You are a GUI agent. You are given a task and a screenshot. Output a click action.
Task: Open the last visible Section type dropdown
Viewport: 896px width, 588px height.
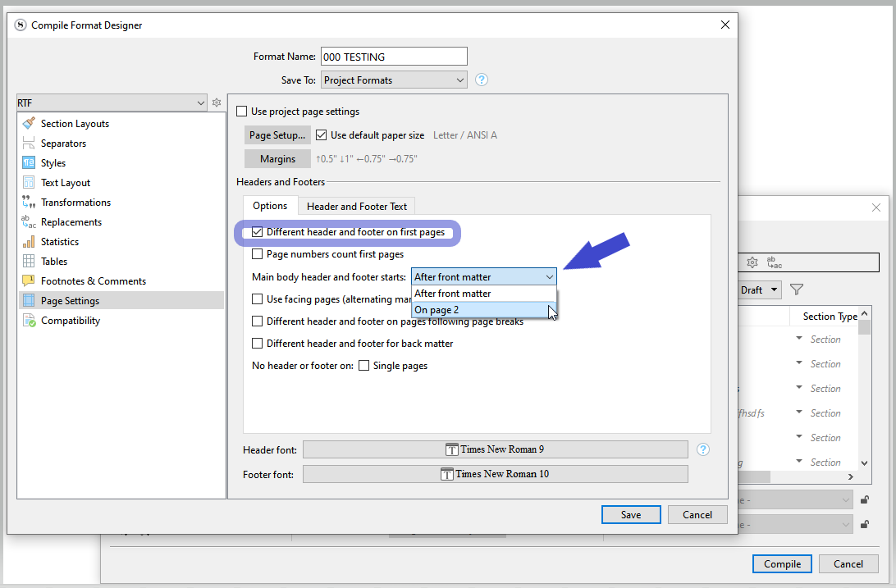(x=799, y=461)
